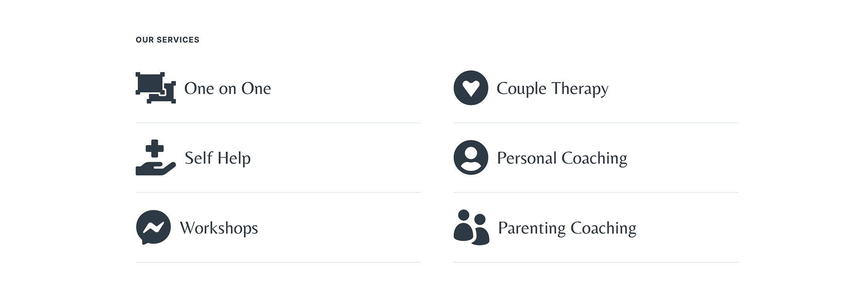Viewport: 868px width, 292px height.
Task: Click the two-people icon for Parenting Coaching
Action: (471, 227)
